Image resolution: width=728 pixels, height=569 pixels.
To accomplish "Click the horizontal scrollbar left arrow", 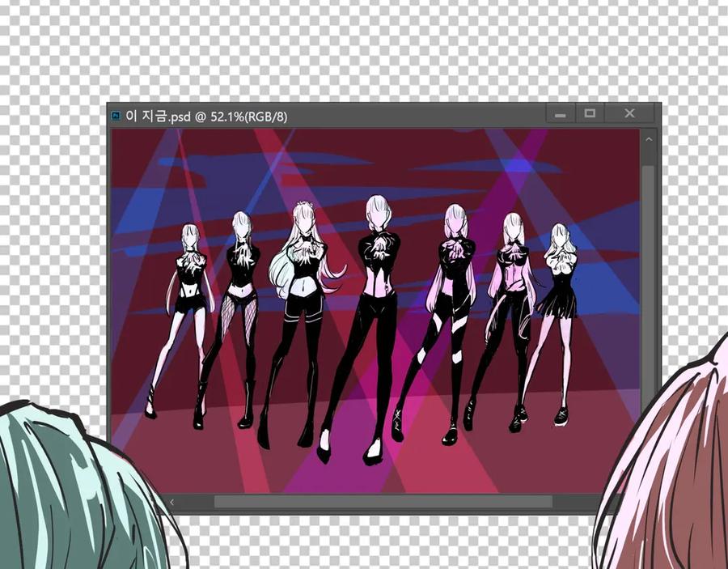I will coord(172,502).
